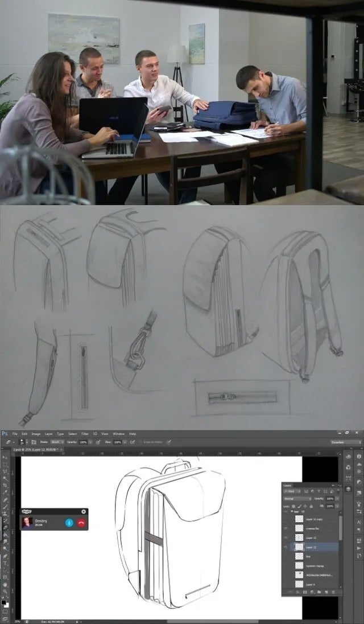Click the foreground color swatch

click(3, 602)
